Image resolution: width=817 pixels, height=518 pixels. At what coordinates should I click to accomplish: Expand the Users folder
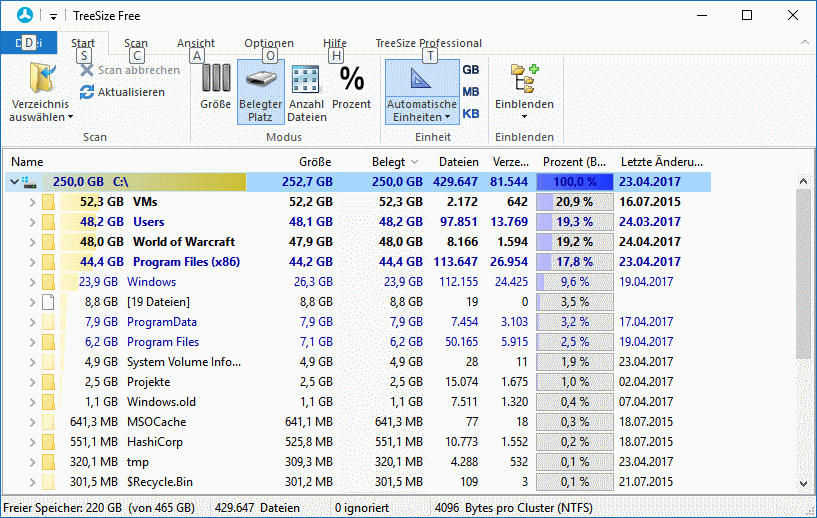[x=32, y=222]
